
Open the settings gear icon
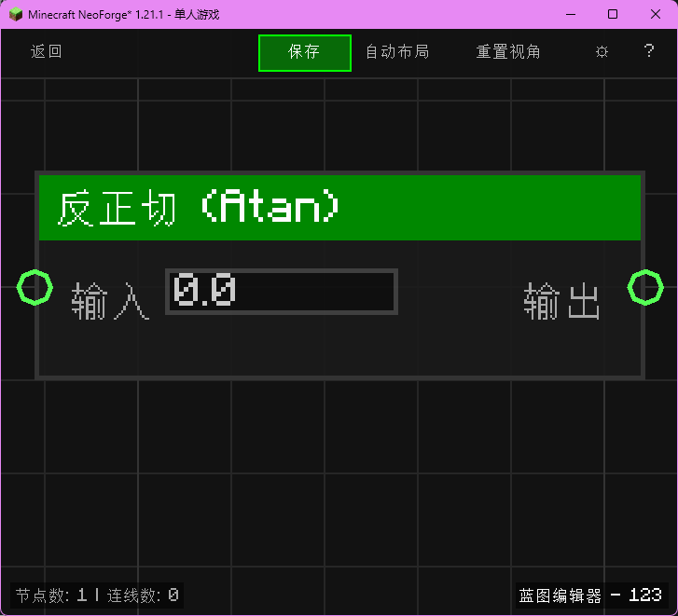tap(602, 52)
